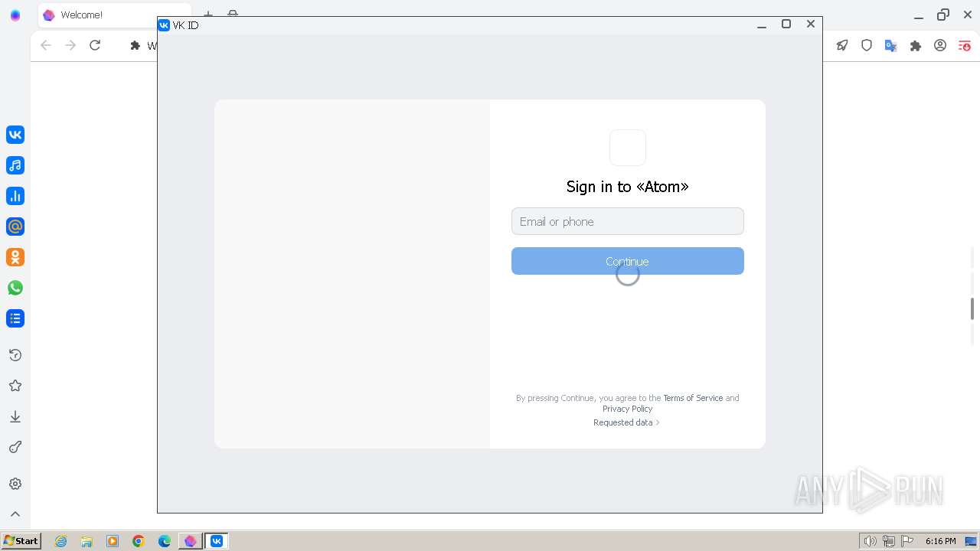
Task: Open bookmarks star sidebar icon
Action: tap(15, 386)
